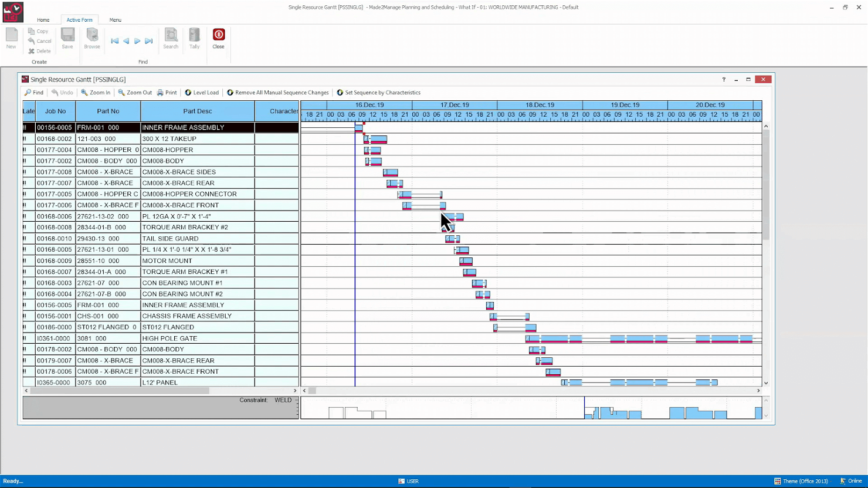This screenshot has width=868, height=488.
Task: Click the Zoom In toolbar button
Action: tap(96, 93)
